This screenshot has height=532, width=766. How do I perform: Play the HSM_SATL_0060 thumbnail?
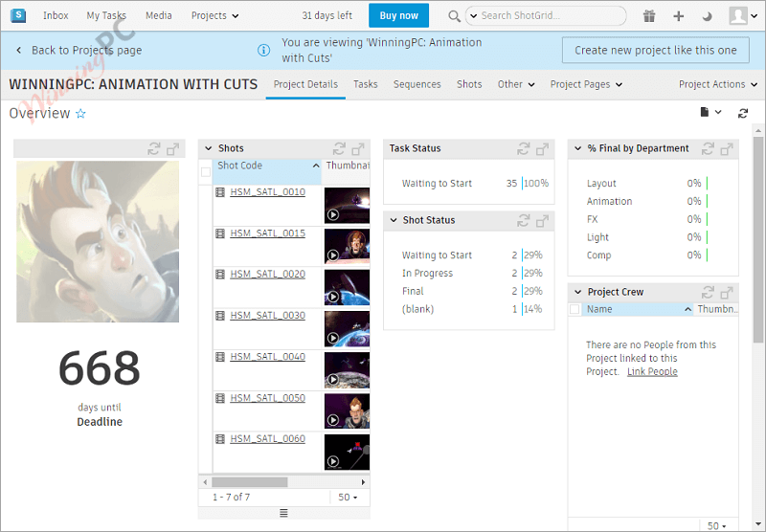(333, 461)
